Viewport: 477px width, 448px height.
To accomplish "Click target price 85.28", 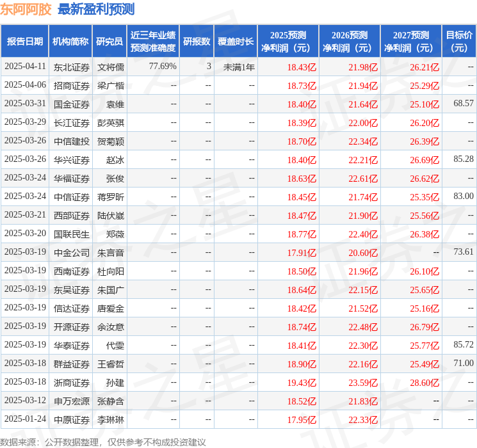I will (464, 159).
